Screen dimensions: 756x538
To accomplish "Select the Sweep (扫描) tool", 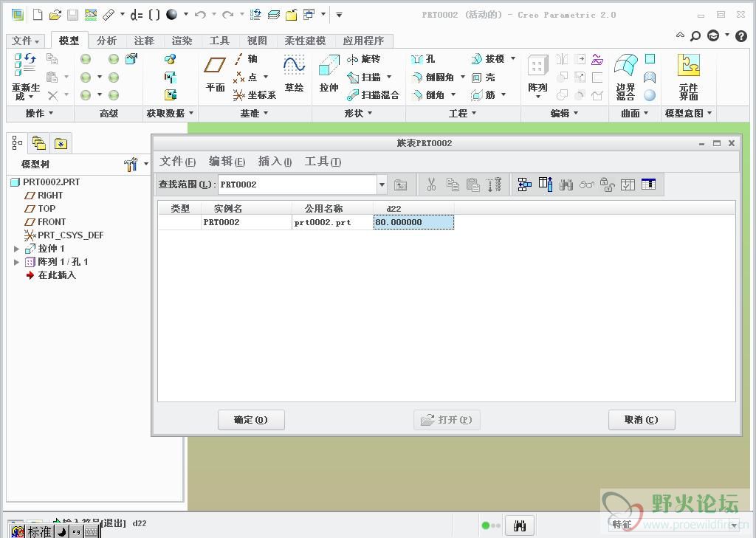I will [x=365, y=77].
